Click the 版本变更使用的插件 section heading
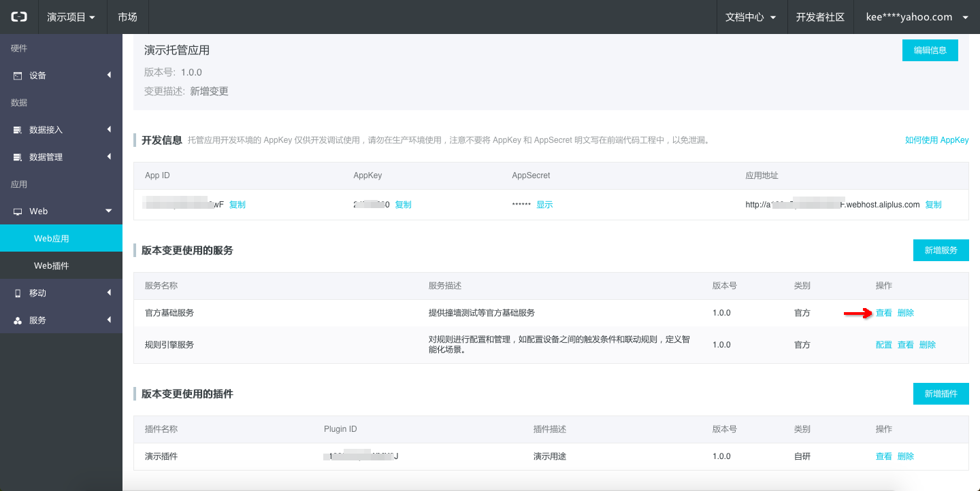The image size is (980, 491). (187, 394)
